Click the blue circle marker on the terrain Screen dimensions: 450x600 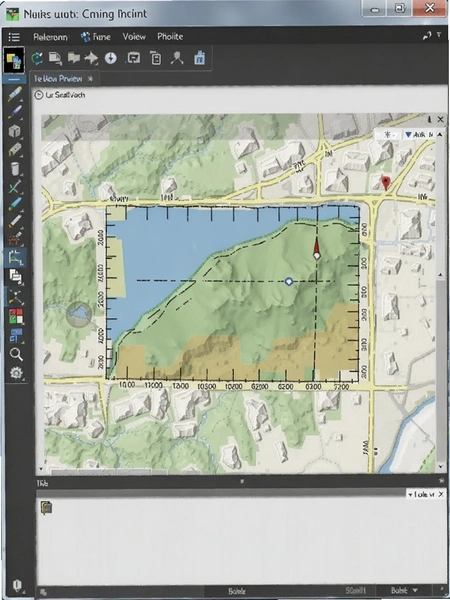[x=289, y=282]
